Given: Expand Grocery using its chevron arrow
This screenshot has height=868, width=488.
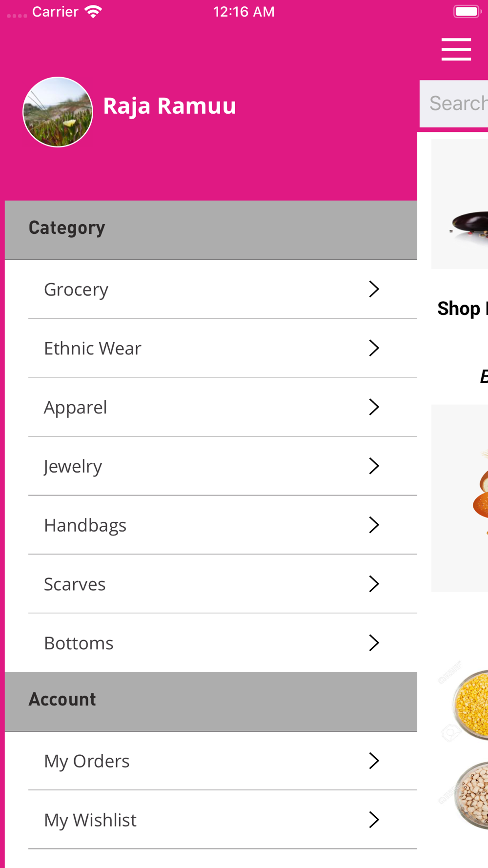Looking at the screenshot, I should tap(374, 289).
